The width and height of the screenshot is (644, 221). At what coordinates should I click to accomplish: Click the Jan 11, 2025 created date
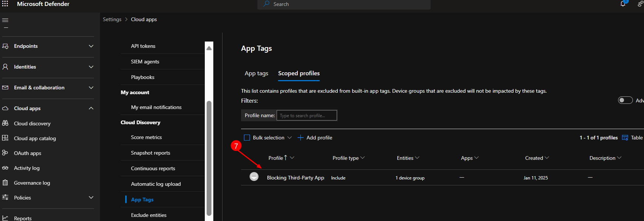point(535,178)
